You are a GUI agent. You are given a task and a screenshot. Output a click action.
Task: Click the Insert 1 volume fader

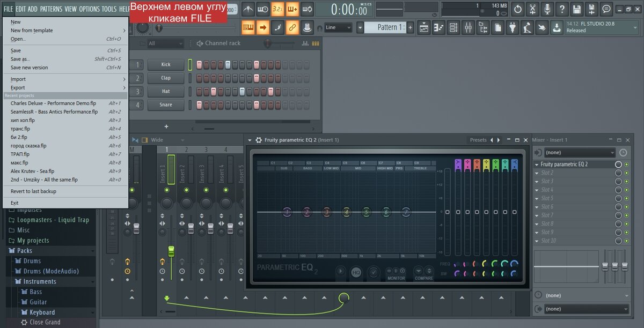tap(171, 251)
